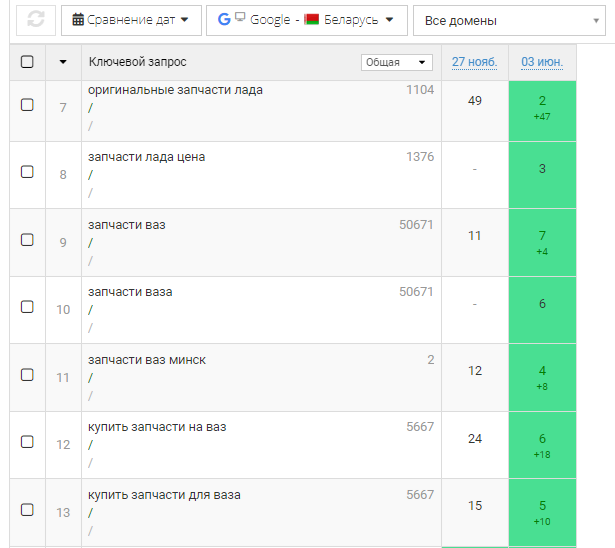Tick the checkbox for запчасти ваз минск

click(x=27, y=375)
